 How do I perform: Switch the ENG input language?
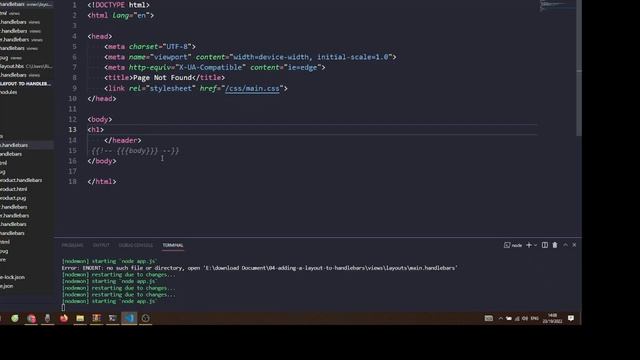pyautogui.click(x=535, y=318)
